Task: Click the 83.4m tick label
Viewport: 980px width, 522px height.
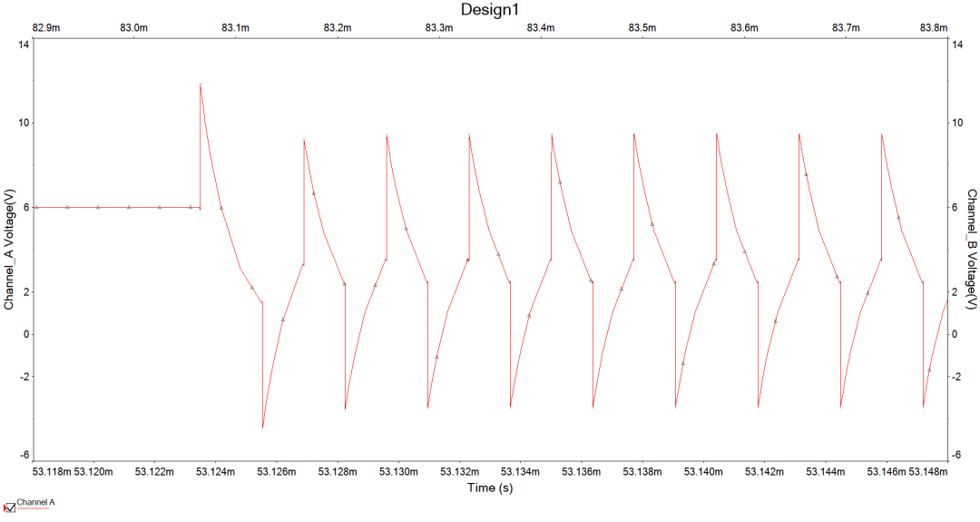Action: (x=541, y=28)
